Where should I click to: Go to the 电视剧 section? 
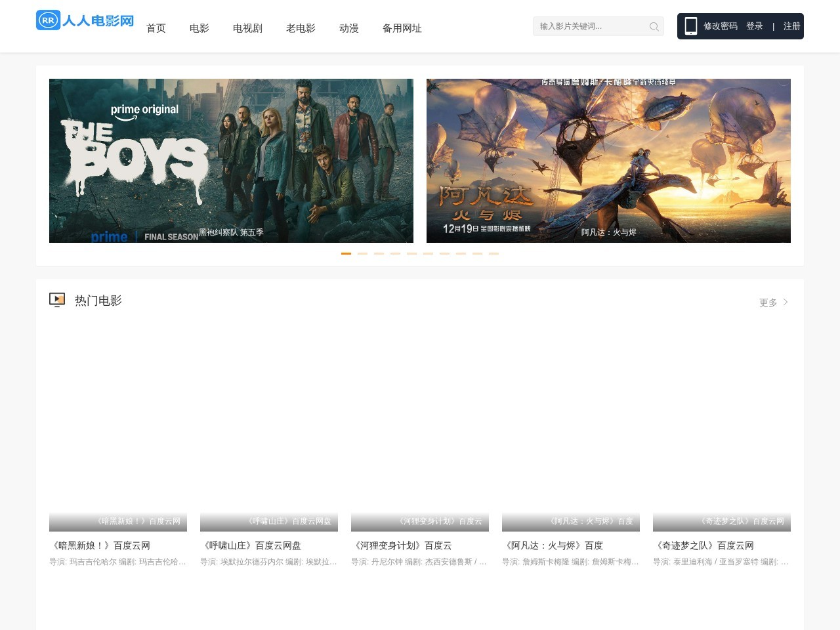[247, 28]
